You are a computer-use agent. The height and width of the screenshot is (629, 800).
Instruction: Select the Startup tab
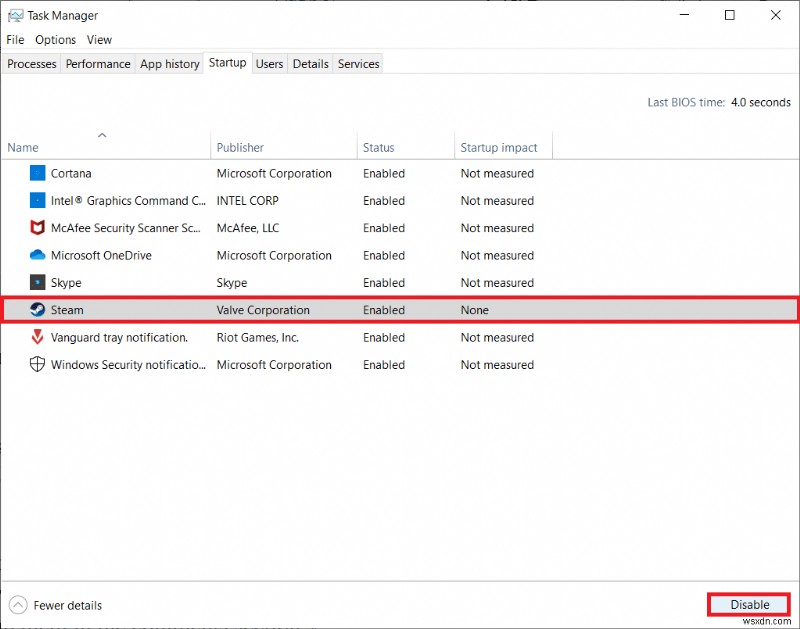click(228, 63)
